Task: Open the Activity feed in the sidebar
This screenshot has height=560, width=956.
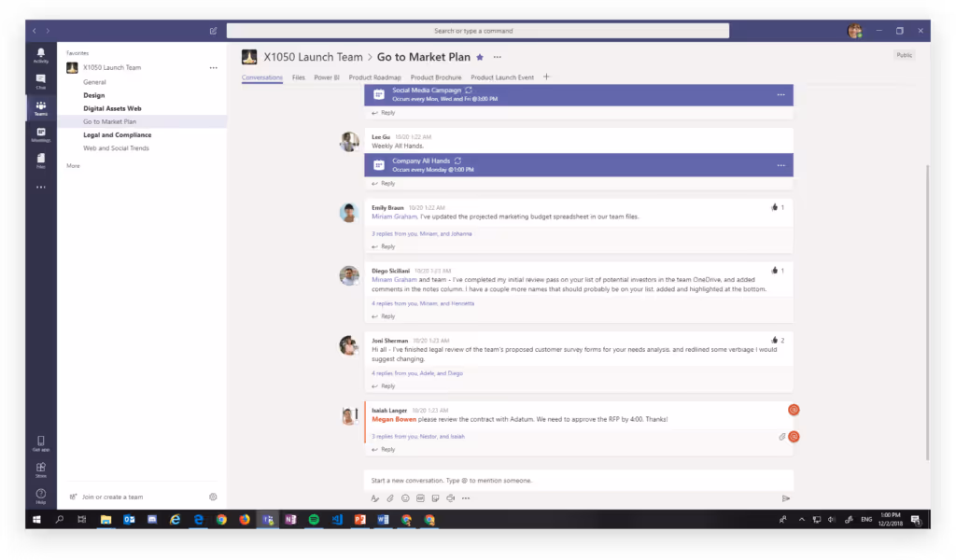Action: pos(41,55)
